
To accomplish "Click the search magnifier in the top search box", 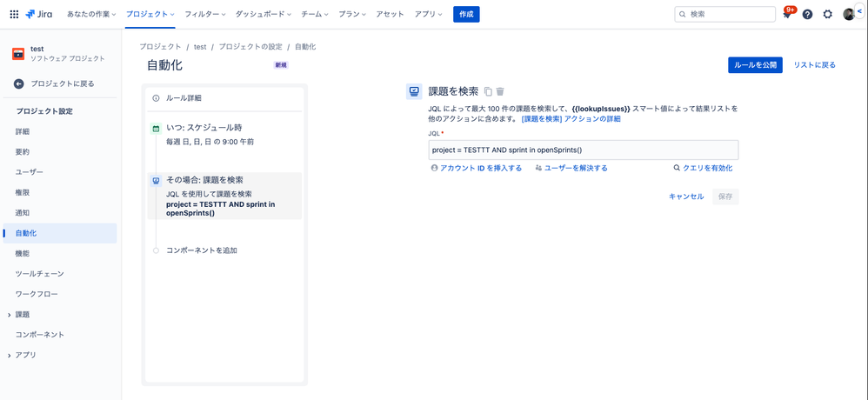I will click(x=683, y=15).
